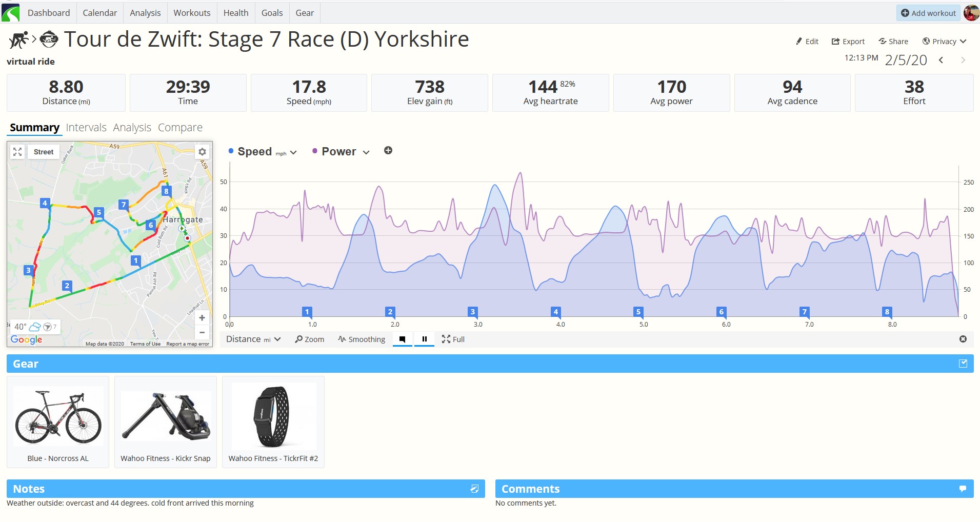980x522 pixels.
Task: Edit gear selection in Gear header
Action: pos(963,364)
